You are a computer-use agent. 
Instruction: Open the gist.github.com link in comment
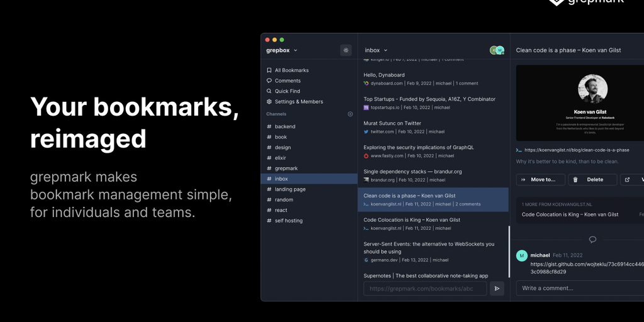click(587, 268)
